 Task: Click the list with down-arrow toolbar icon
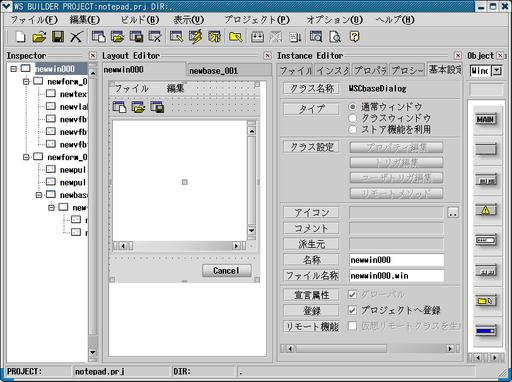[295, 37]
